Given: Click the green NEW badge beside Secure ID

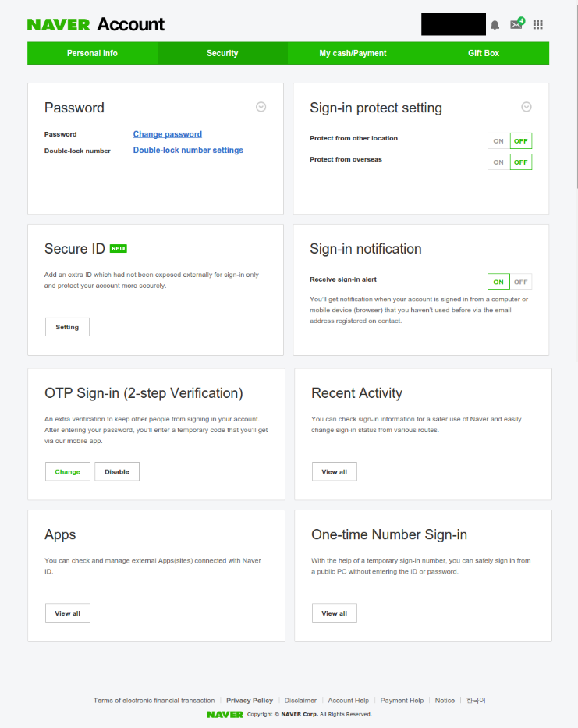Looking at the screenshot, I should [x=118, y=249].
